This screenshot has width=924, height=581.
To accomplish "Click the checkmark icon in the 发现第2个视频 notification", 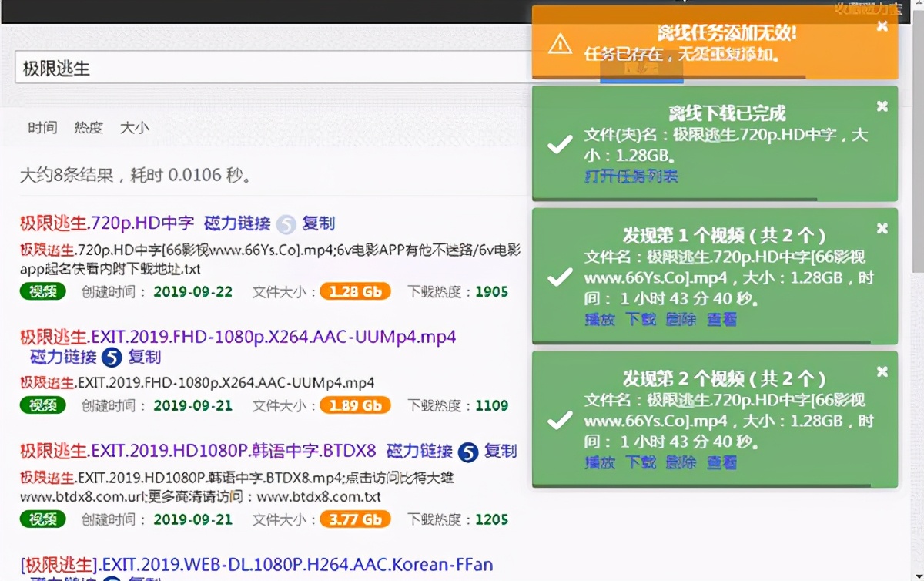I will pos(559,420).
